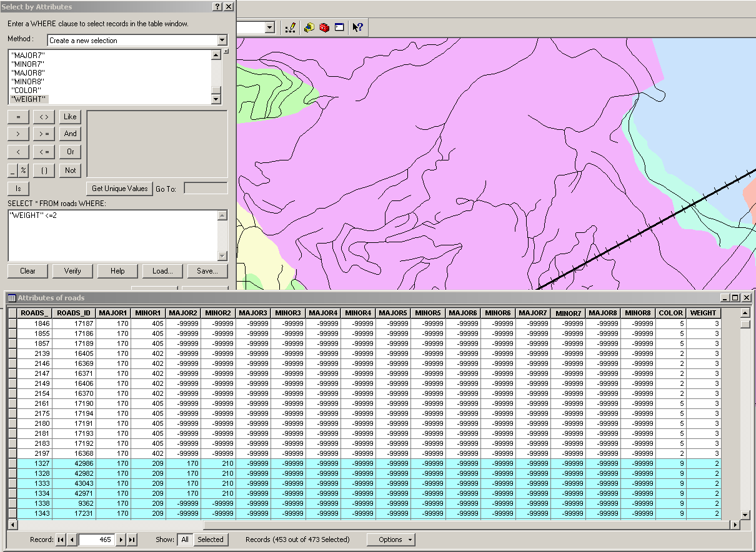756x552 pixels.
Task: Click the MAJOR6 column header
Action: click(x=463, y=313)
